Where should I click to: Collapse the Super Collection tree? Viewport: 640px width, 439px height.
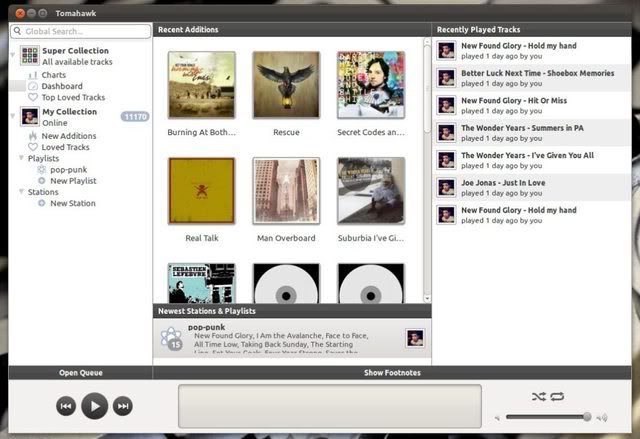pyautogui.click(x=13, y=54)
